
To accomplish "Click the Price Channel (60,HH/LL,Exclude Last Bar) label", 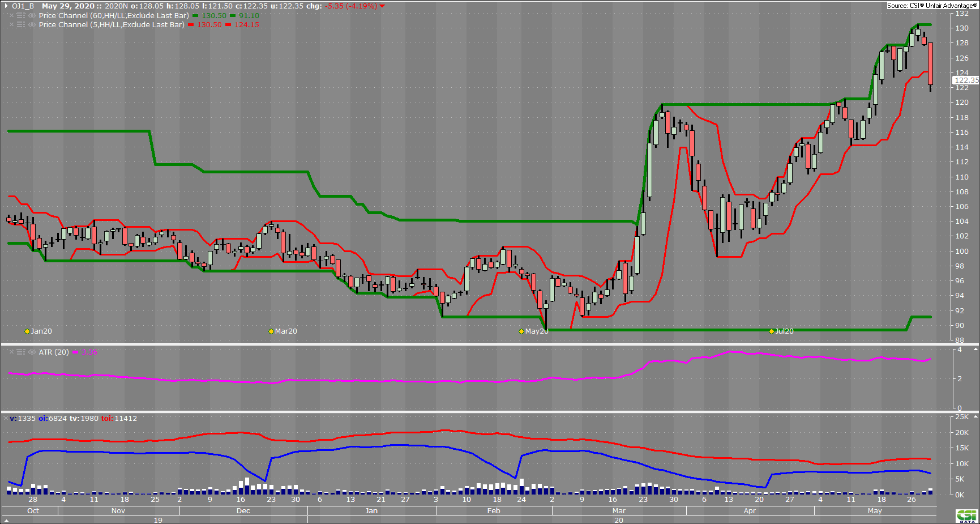I will 114,16.
